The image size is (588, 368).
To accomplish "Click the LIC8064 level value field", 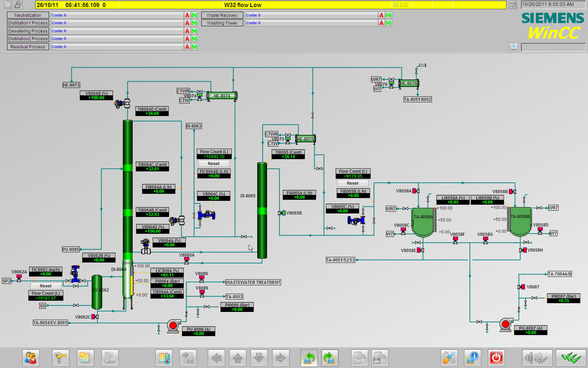I will [x=167, y=275].
